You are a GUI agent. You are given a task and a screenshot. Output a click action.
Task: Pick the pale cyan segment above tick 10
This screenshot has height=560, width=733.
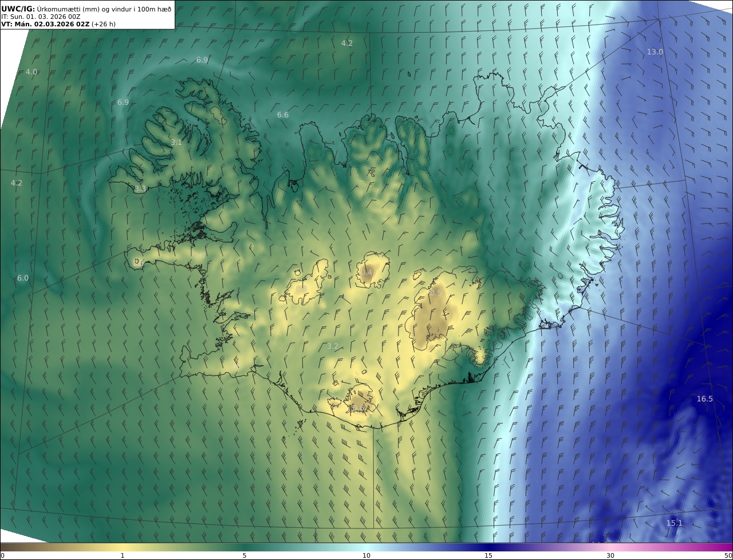tap(366, 547)
